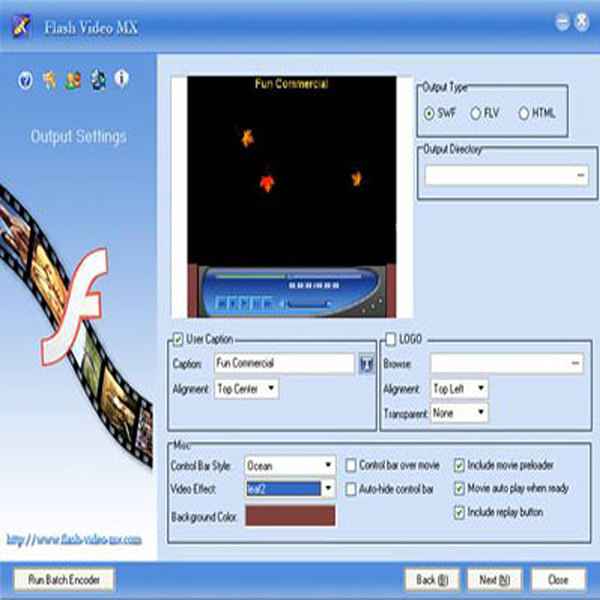Viewport: 600px width, 600px height.
Task: Click the Fun Commercial video preview
Action: (292, 197)
